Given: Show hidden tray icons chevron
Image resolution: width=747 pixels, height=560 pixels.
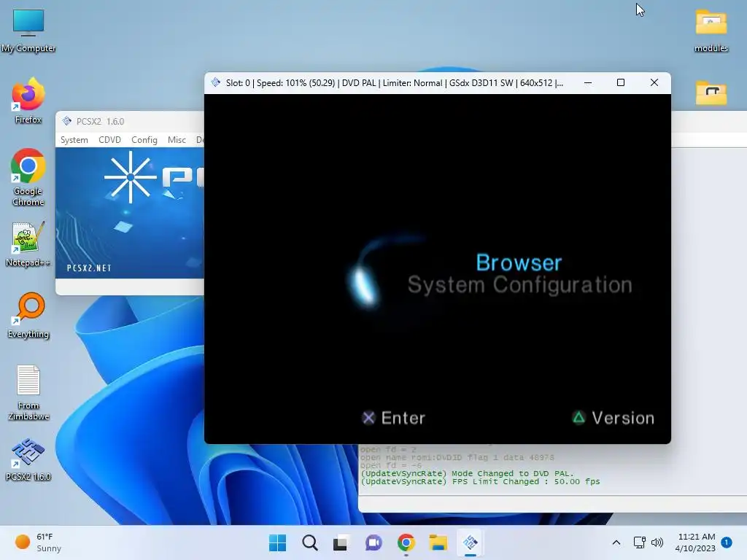Looking at the screenshot, I should coord(616,542).
